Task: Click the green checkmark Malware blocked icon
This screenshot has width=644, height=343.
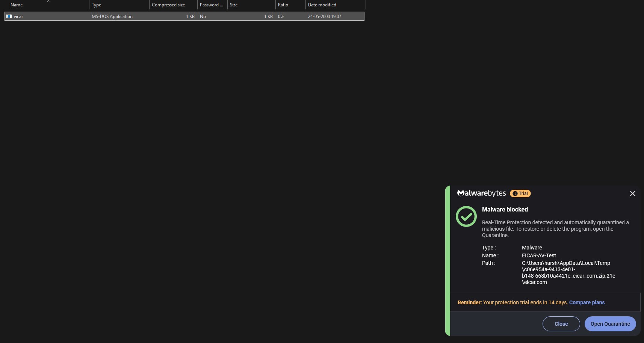Action: click(x=466, y=216)
